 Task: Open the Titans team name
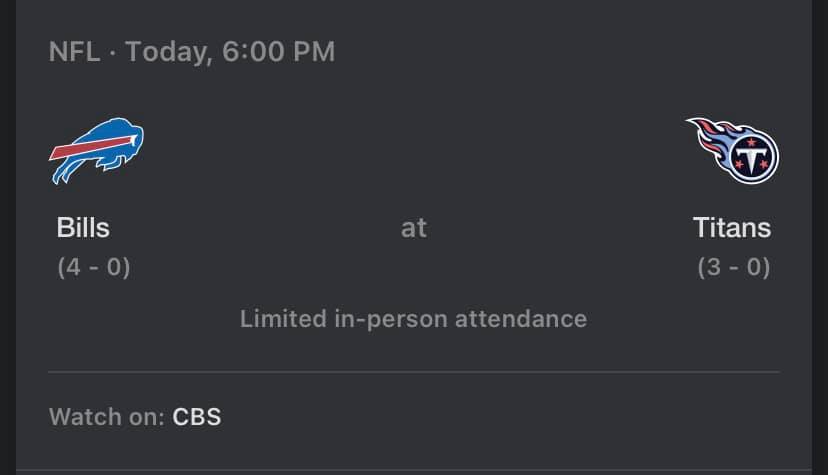click(732, 228)
